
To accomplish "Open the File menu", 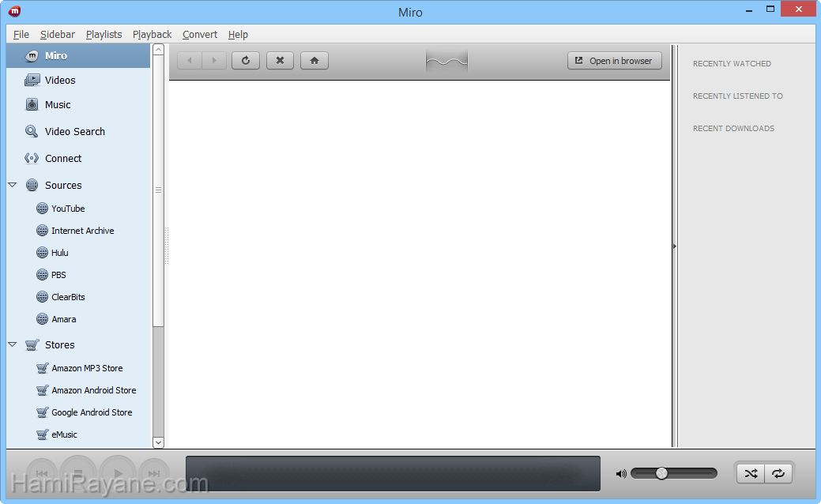I will pyautogui.click(x=21, y=35).
